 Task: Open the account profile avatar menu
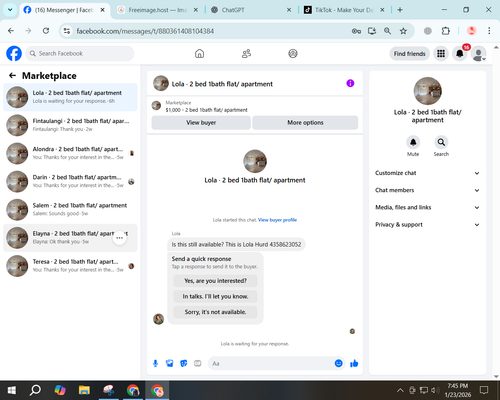pos(478,53)
